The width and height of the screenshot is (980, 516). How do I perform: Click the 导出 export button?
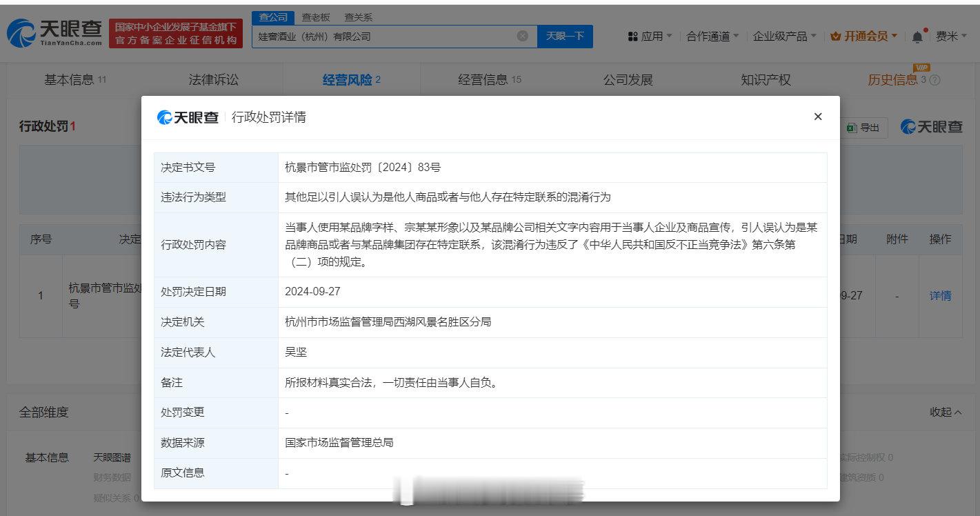click(x=864, y=128)
